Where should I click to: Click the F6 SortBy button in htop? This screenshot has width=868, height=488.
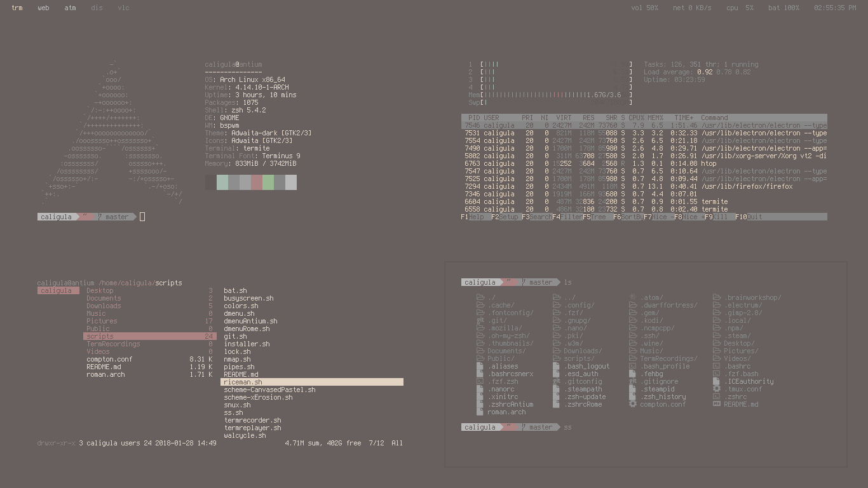point(628,217)
